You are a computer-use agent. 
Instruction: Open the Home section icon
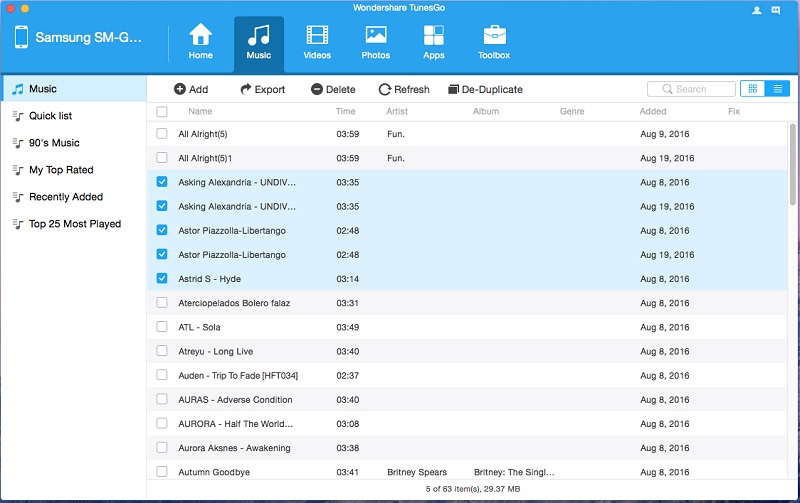tap(201, 36)
